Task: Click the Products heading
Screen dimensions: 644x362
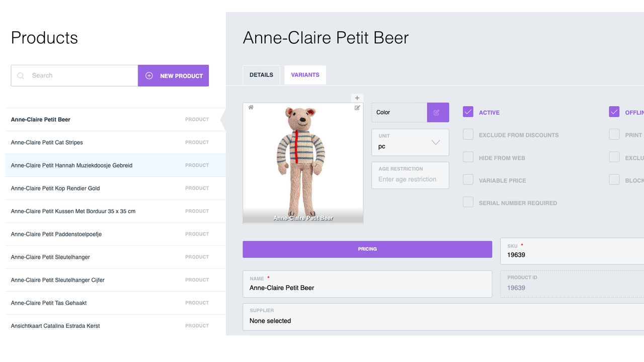Action: tap(44, 38)
